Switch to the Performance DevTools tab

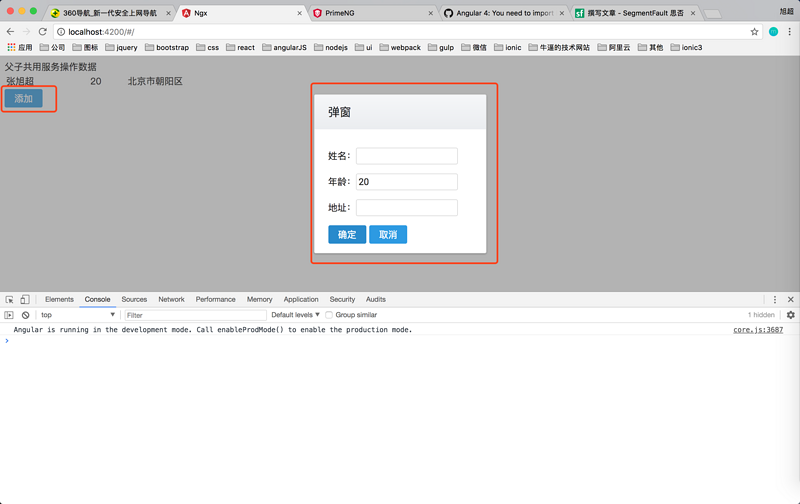215,299
